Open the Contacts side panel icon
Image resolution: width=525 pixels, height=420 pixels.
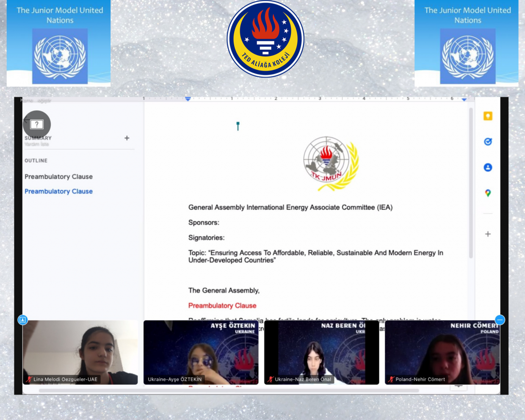point(488,167)
